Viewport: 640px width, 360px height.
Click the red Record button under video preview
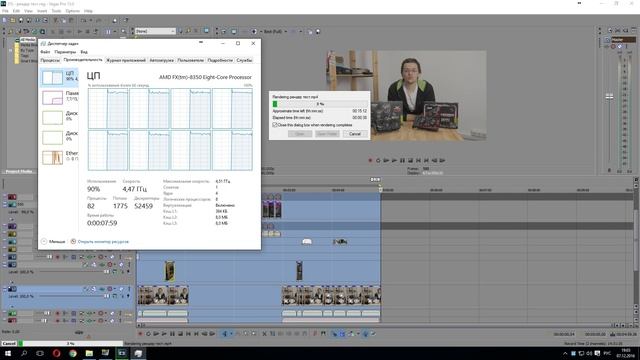370,160
